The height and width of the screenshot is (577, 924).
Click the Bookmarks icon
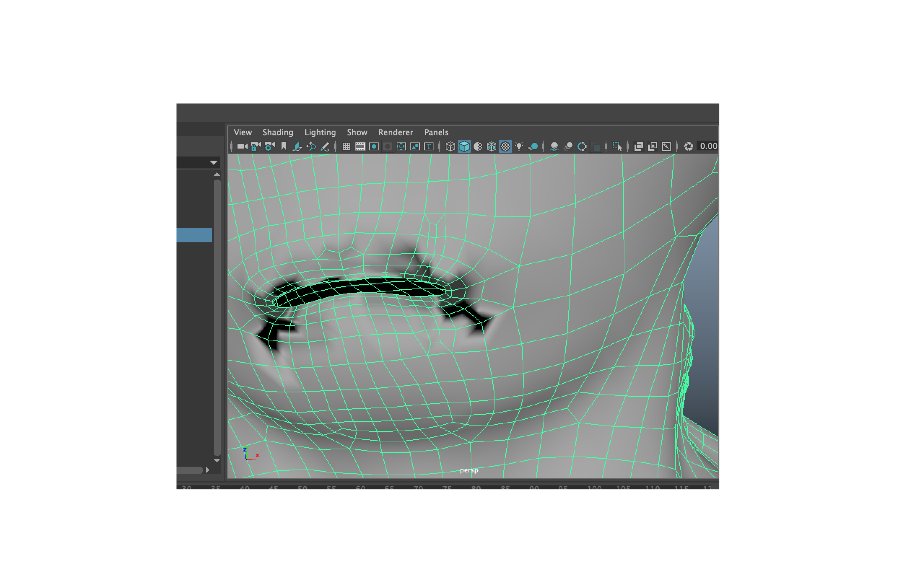(283, 146)
